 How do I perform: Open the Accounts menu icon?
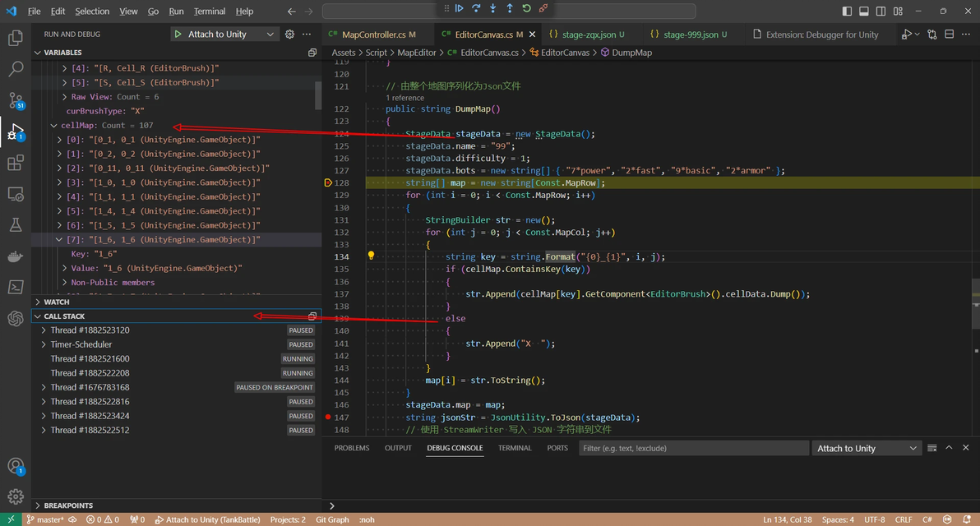16,466
